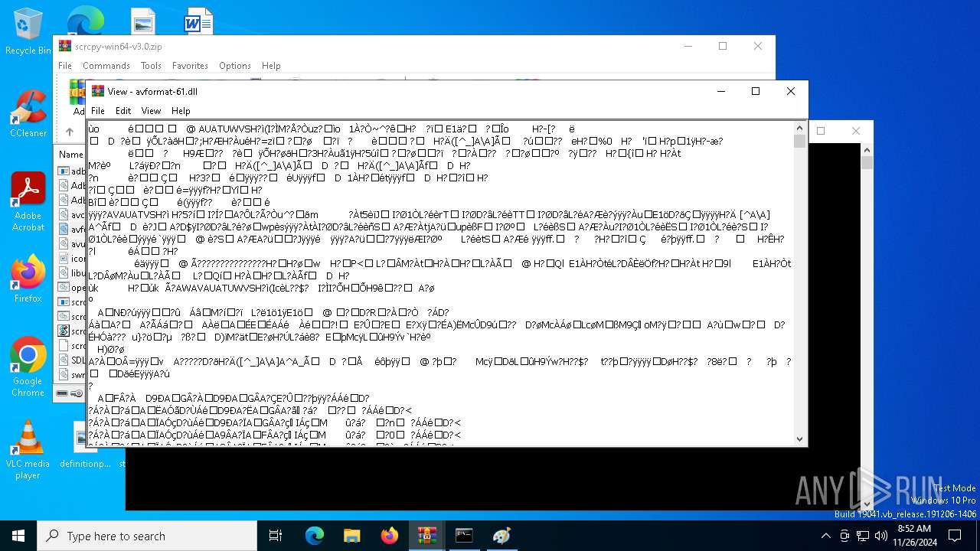Open File Explorer from taskbar
Screen dimensions: 980x551
pos(351,536)
